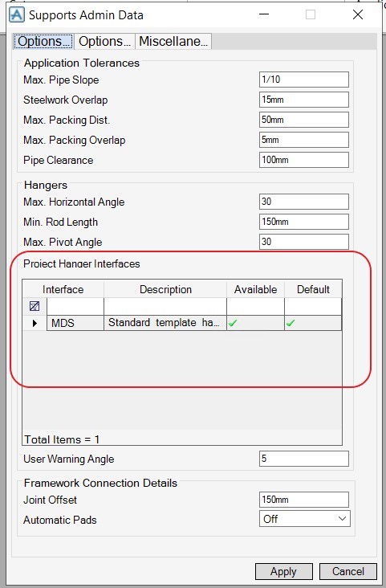Viewport: 386px width, 588px height.
Task: Click the grid filter icon in the table
Action: pos(35,306)
